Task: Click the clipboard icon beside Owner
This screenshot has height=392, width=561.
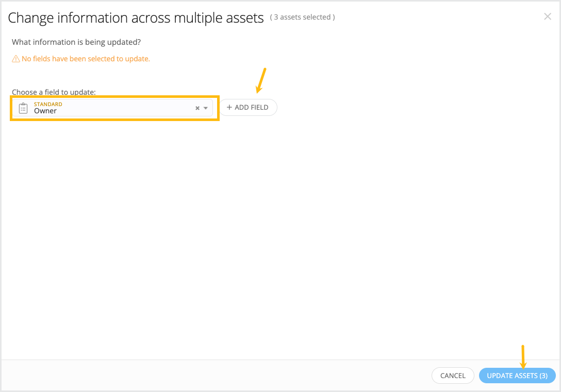Action: (x=23, y=108)
